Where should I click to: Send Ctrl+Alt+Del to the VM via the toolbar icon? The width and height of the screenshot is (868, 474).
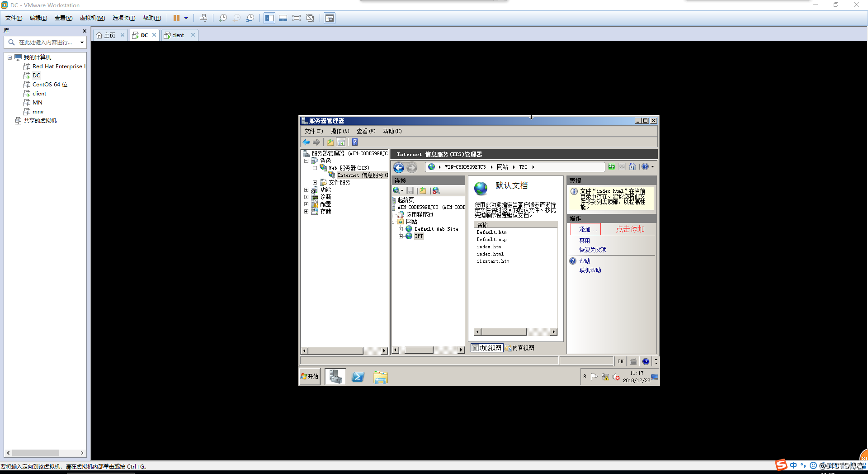203,18
